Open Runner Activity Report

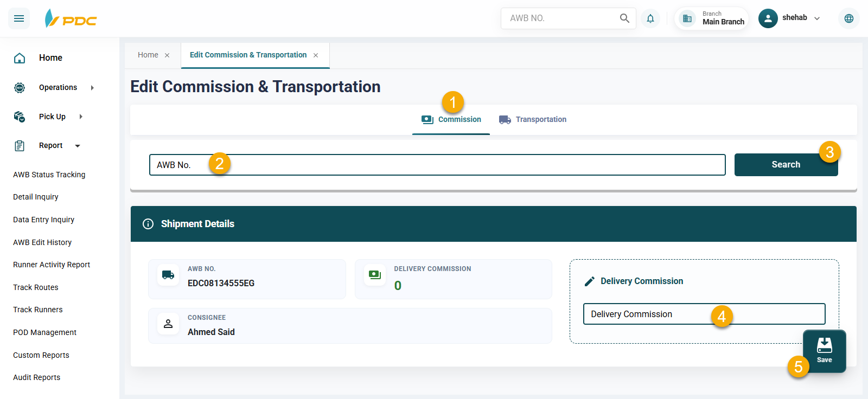(52, 265)
